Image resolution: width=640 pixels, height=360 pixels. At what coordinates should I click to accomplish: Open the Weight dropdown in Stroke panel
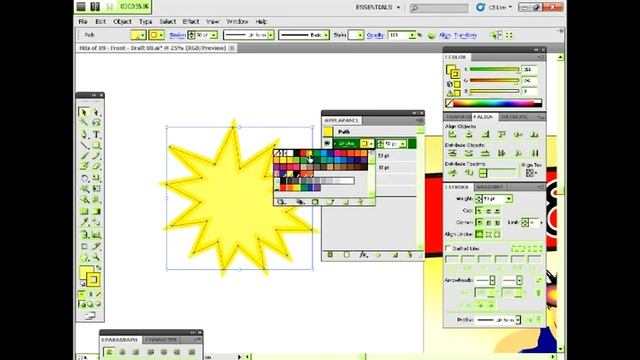pyautogui.click(x=509, y=199)
